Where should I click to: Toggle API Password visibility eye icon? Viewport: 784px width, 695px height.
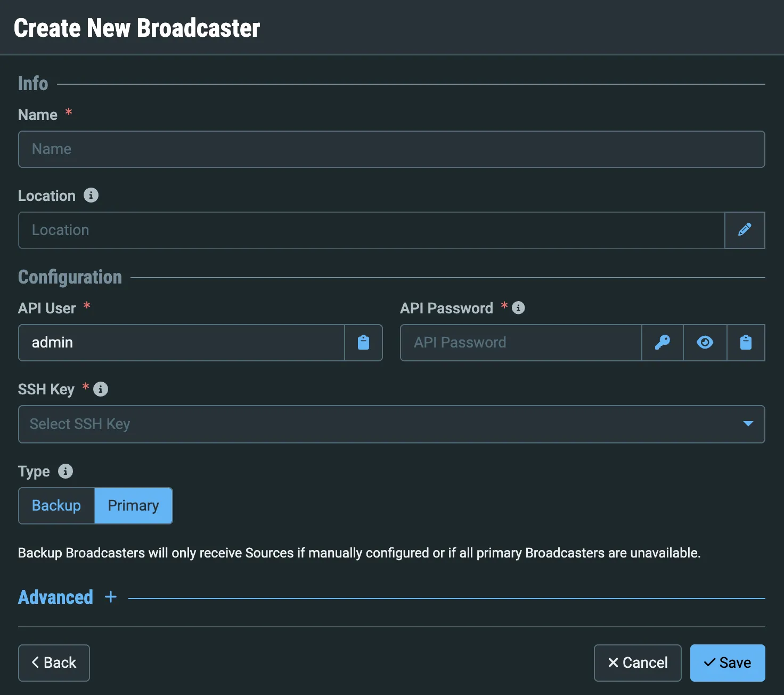coord(705,343)
